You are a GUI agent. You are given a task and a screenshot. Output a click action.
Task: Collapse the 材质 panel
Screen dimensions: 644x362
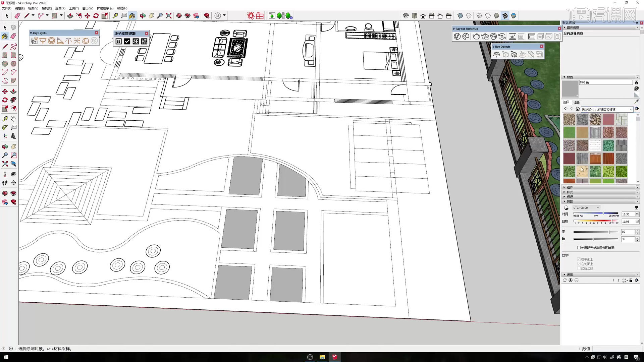565,77
